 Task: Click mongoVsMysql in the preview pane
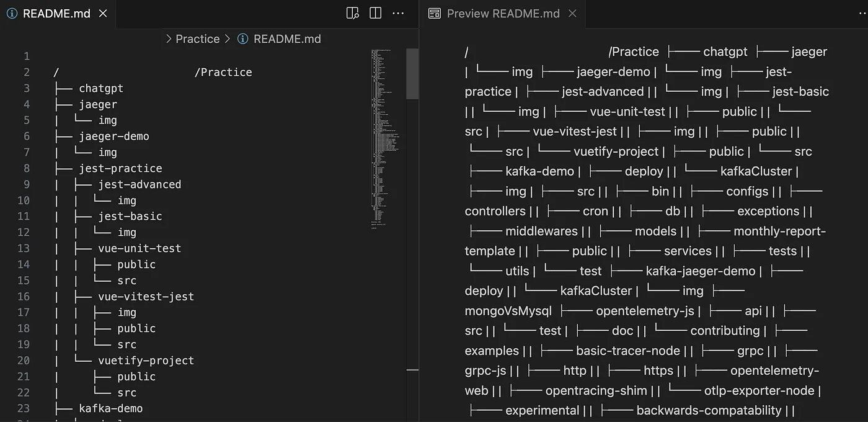(x=508, y=310)
